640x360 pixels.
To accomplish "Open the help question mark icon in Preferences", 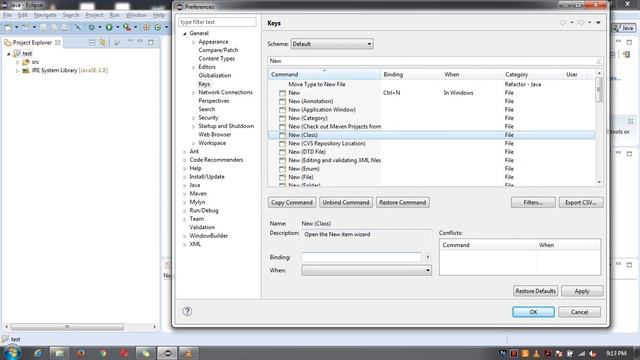I will coord(187,311).
